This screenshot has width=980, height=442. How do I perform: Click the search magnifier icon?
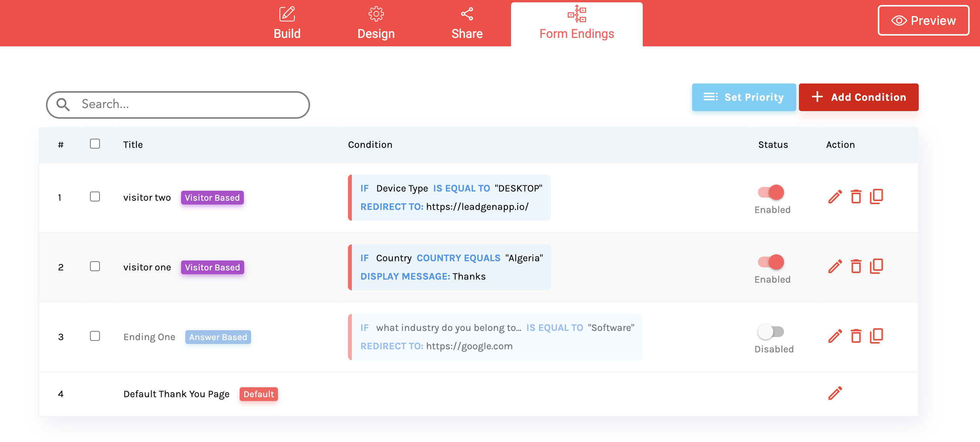[63, 105]
